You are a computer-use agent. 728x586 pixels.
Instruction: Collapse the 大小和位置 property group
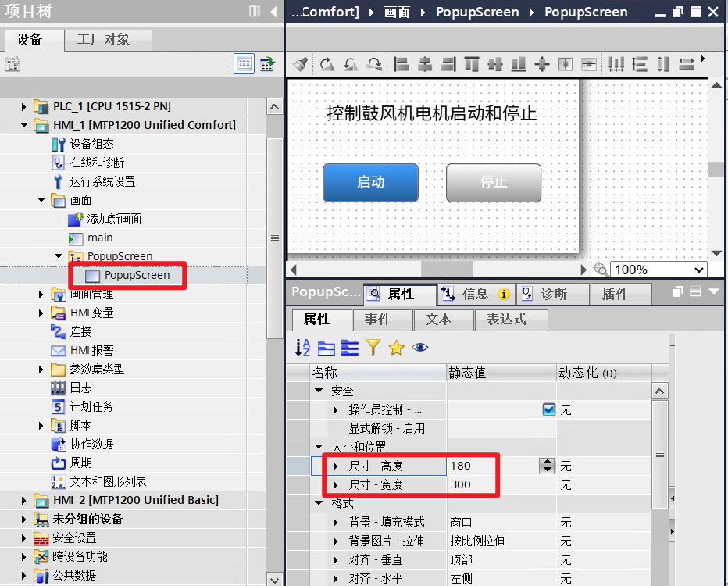[x=319, y=447]
